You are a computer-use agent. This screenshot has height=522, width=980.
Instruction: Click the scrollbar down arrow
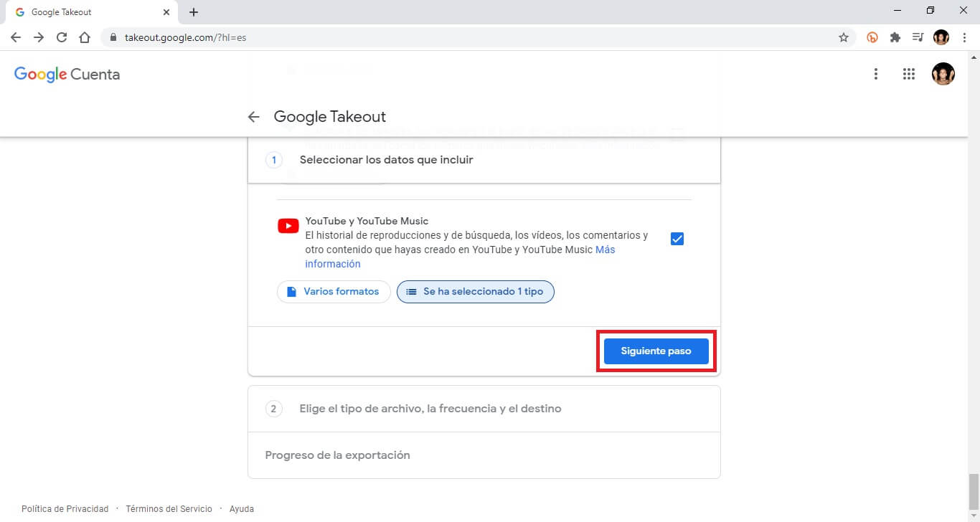pyautogui.click(x=974, y=516)
